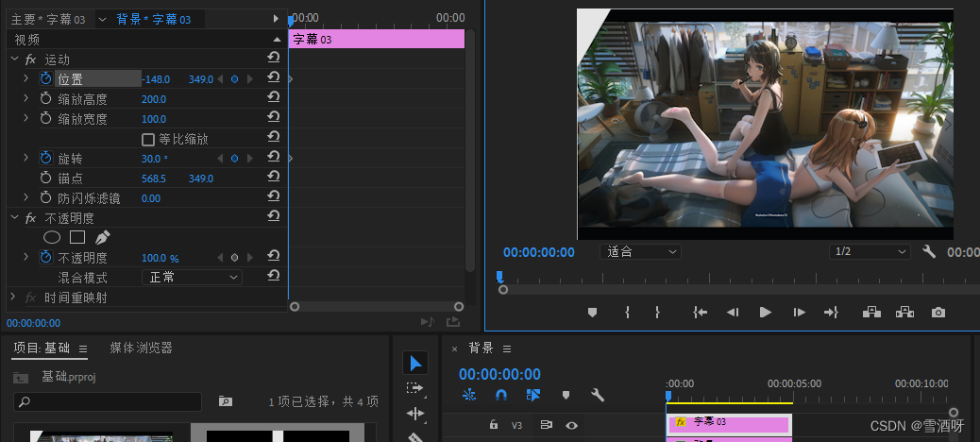Mark In point in Program Monitor
The height and width of the screenshot is (442, 980).
tap(627, 313)
